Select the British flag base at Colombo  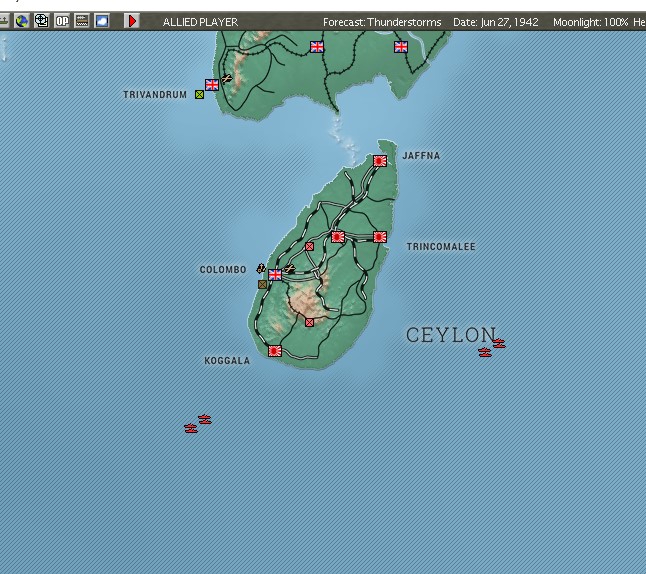pyautogui.click(x=275, y=274)
